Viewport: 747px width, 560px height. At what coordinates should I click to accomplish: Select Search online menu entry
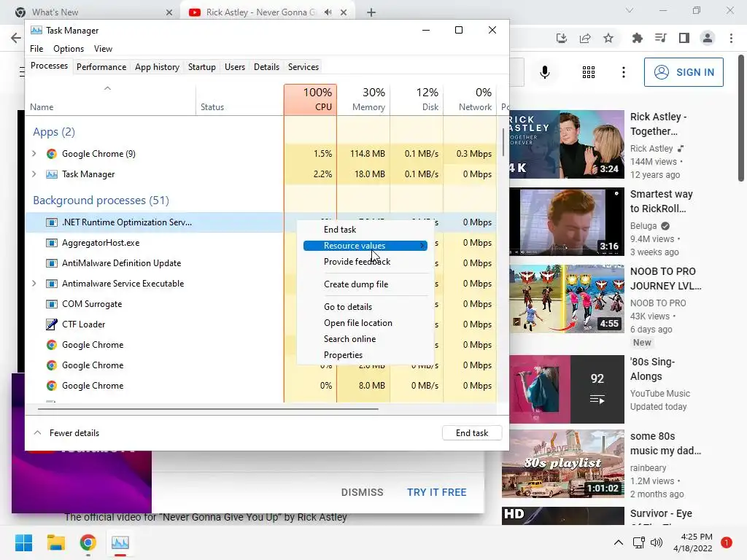(x=349, y=339)
